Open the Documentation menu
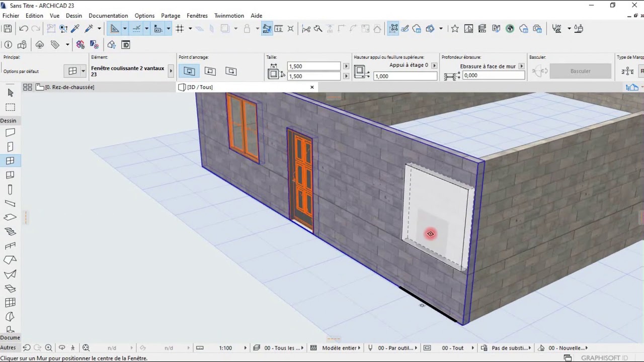644x362 pixels. (x=108, y=16)
